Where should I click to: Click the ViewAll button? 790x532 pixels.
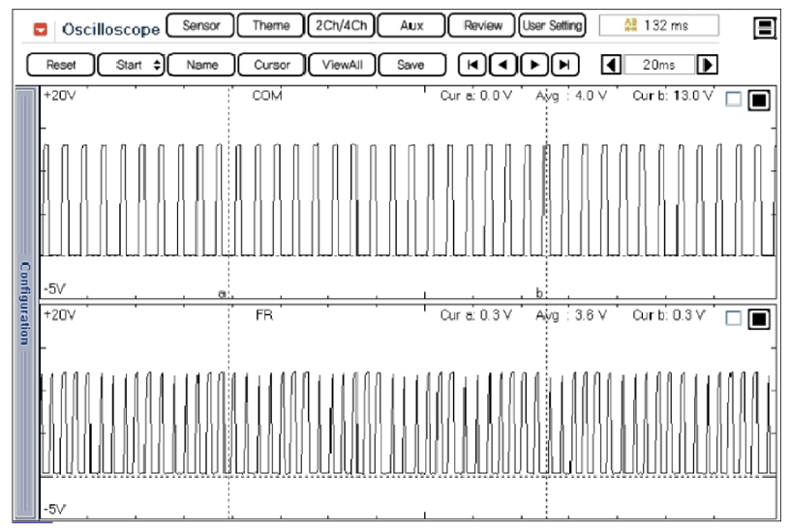[341, 65]
